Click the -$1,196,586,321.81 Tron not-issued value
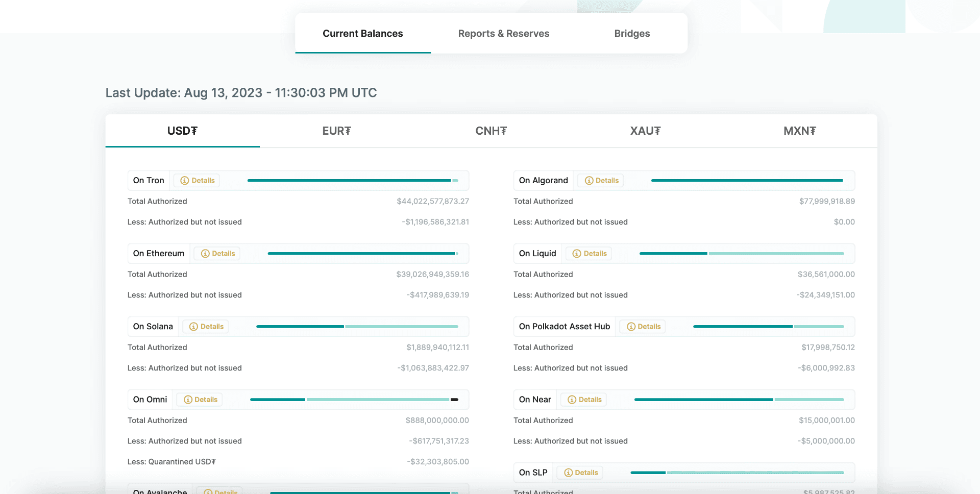 tap(435, 222)
